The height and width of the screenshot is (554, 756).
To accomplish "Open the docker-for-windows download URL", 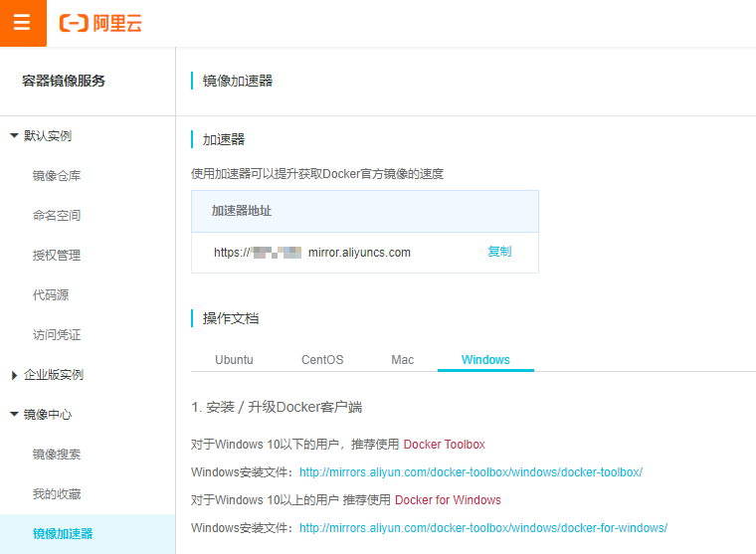I will tap(483, 528).
